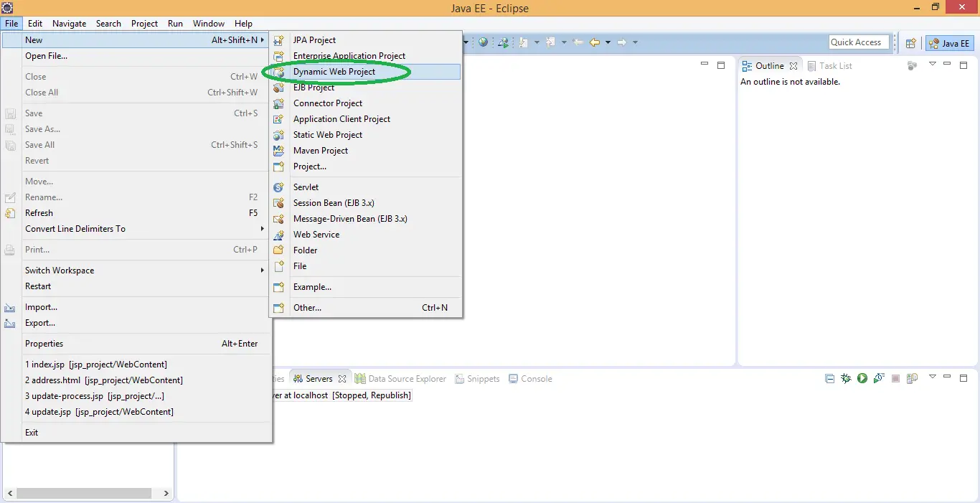Click the Outline panel focus icon

[913, 65]
